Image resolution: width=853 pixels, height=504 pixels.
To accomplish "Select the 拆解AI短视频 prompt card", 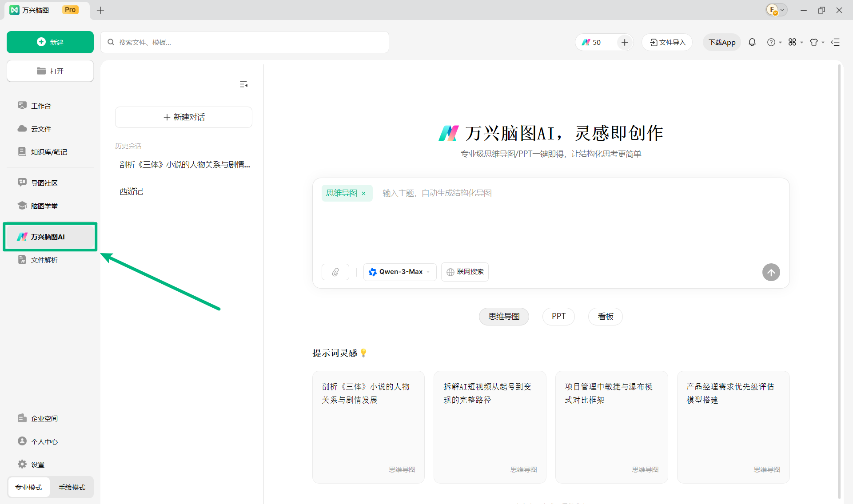I will click(x=490, y=427).
